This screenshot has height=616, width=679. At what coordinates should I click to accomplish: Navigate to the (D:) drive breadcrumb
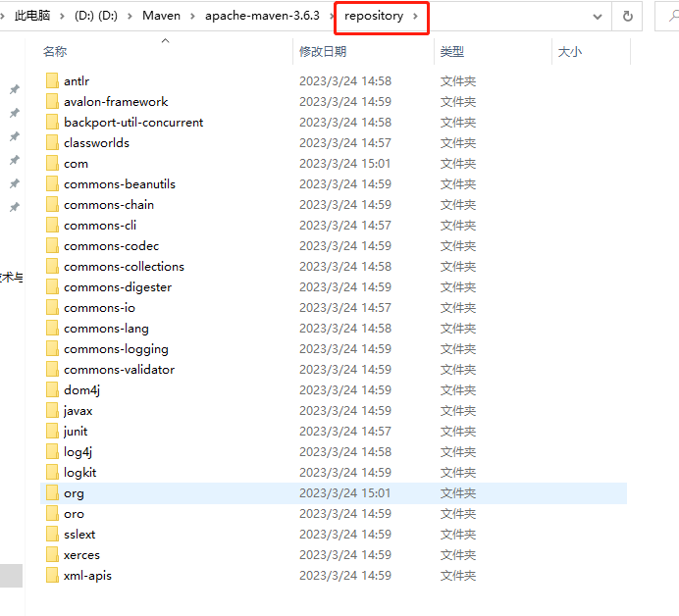tap(96, 16)
